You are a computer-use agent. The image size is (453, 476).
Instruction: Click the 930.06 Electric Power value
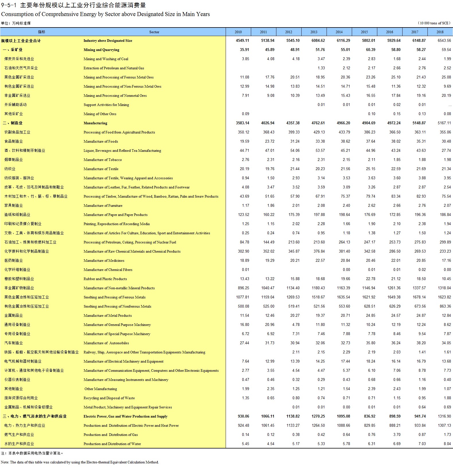point(243,416)
